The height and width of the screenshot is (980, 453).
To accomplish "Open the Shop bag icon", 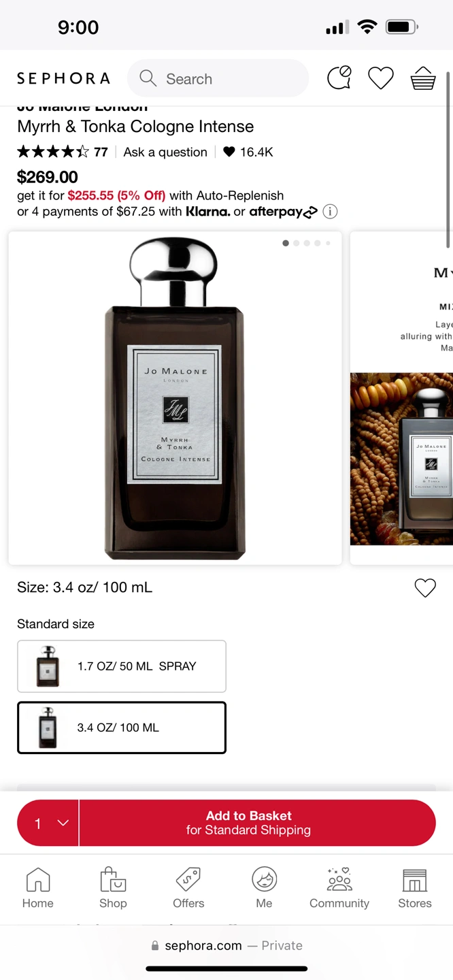I will (x=113, y=888).
